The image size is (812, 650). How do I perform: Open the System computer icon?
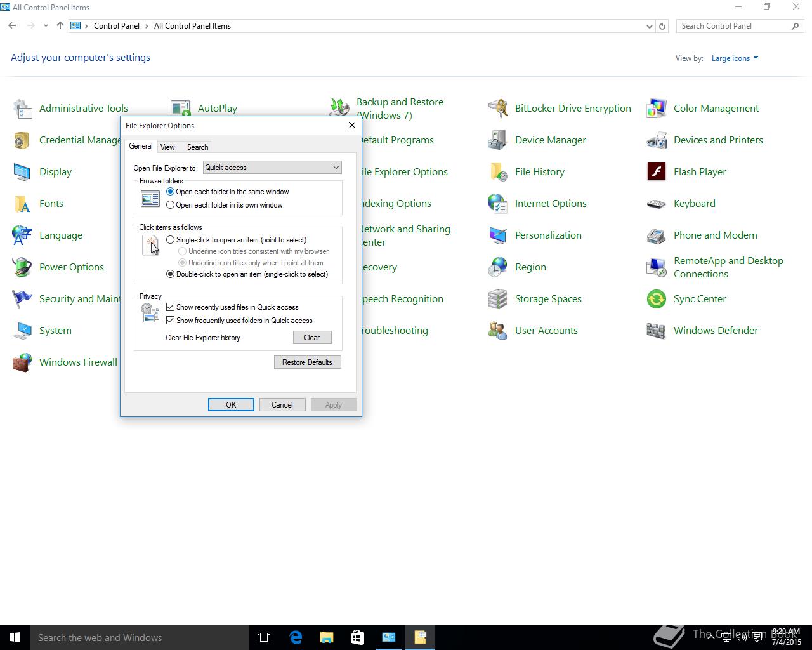pyautogui.click(x=22, y=331)
